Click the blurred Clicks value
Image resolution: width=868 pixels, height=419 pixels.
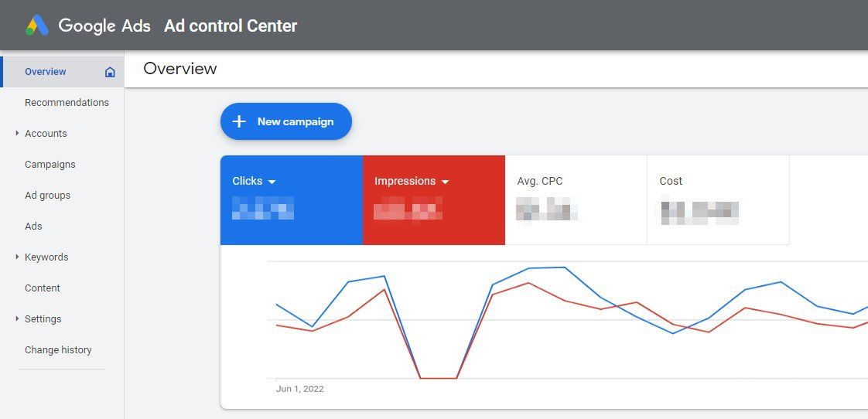pyautogui.click(x=263, y=208)
